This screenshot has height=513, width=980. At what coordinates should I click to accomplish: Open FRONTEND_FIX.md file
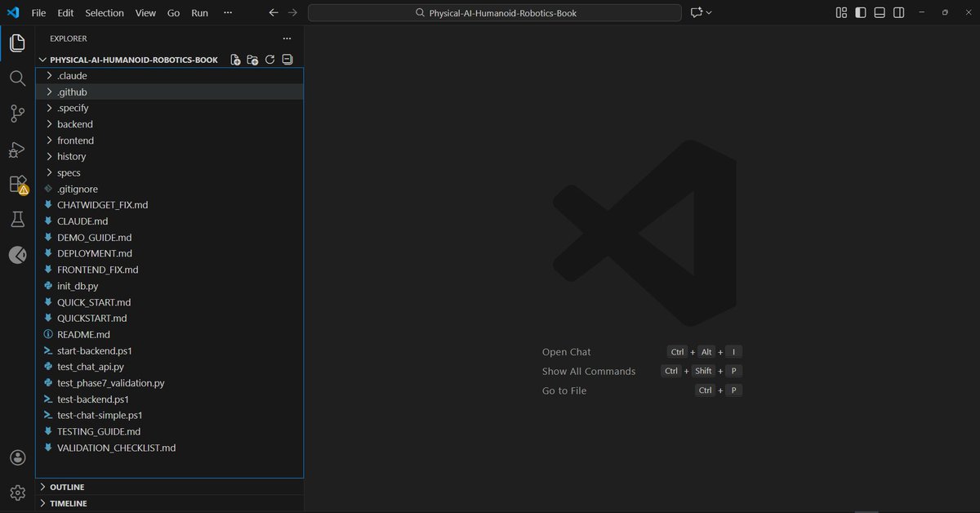169,270
